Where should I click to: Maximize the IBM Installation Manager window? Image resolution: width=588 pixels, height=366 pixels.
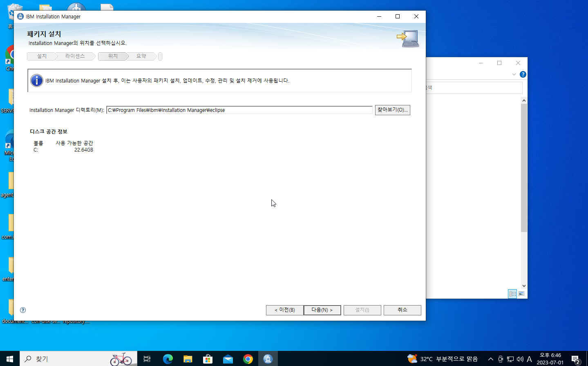click(398, 16)
